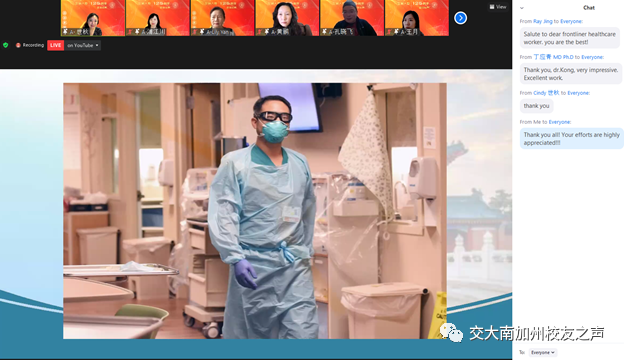
Task: Open the 'To: Everyone' recipient dropdown
Action: pos(543,352)
